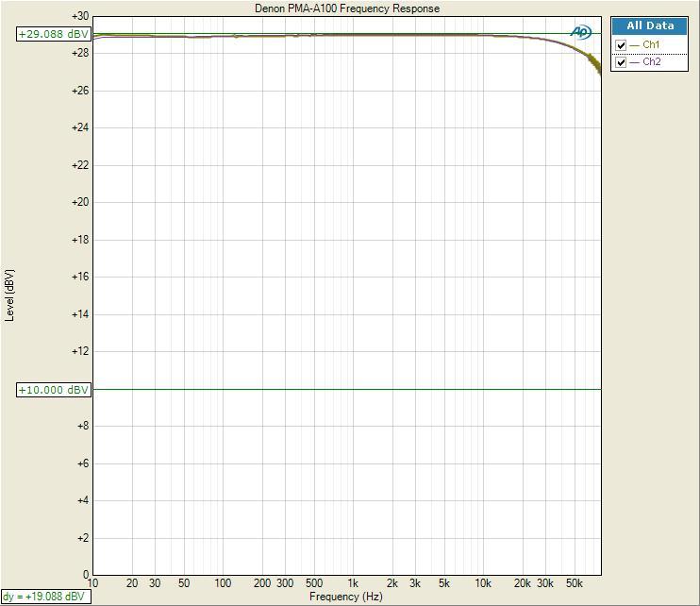
Task: Click the 1k tick on frequency axis
Action: pos(353,584)
